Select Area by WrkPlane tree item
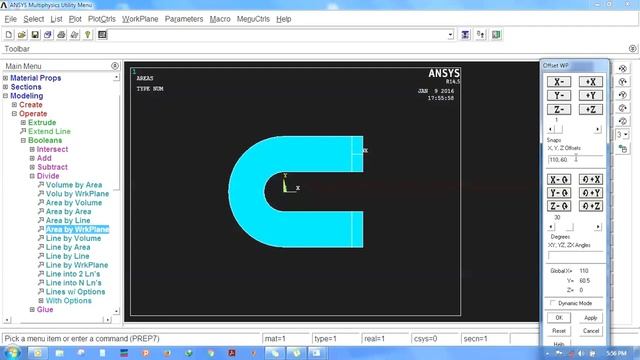 [x=77, y=229]
